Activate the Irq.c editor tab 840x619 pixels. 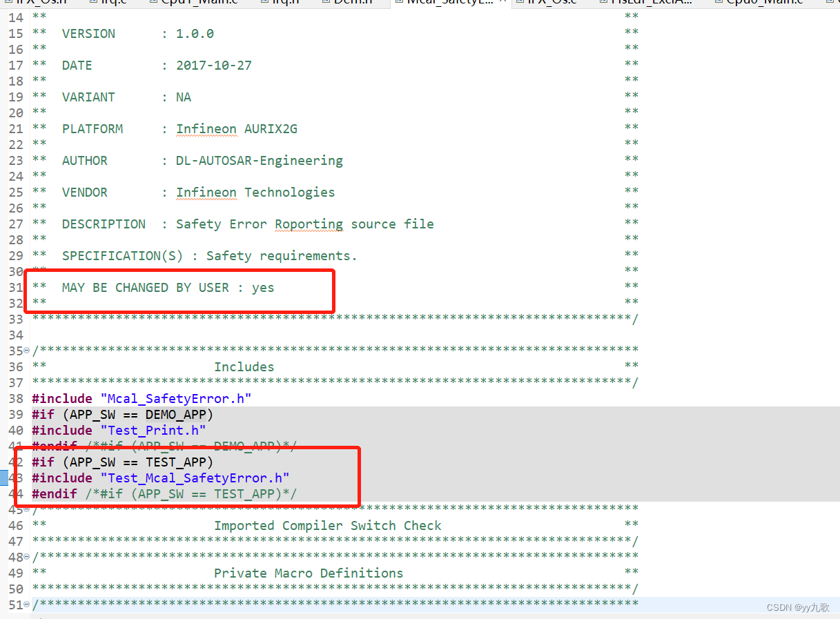pos(115,2)
